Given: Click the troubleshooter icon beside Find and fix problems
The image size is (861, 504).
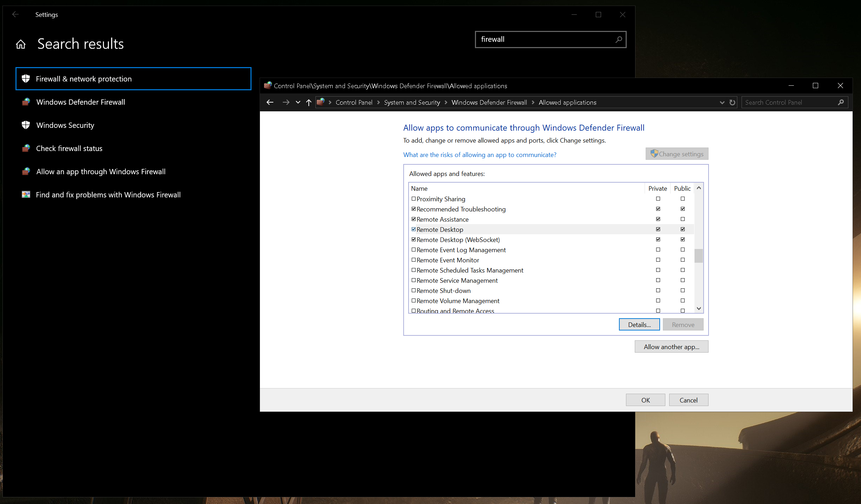Looking at the screenshot, I should pyautogui.click(x=26, y=195).
